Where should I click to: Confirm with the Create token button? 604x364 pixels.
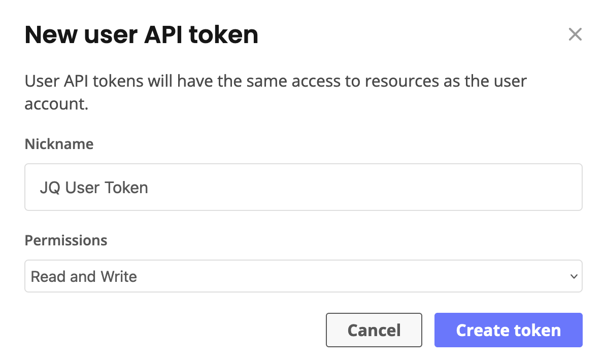pyautogui.click(x=508, y=330)
